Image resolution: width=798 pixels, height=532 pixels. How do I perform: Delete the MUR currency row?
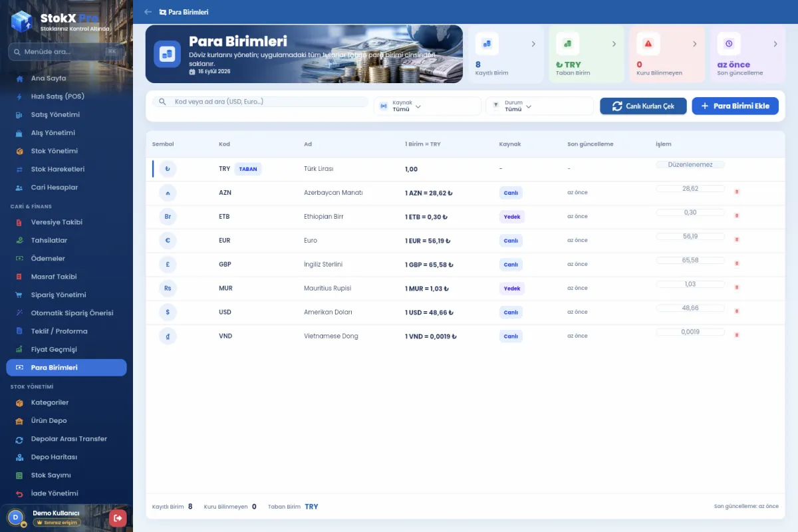pos(737,287)
